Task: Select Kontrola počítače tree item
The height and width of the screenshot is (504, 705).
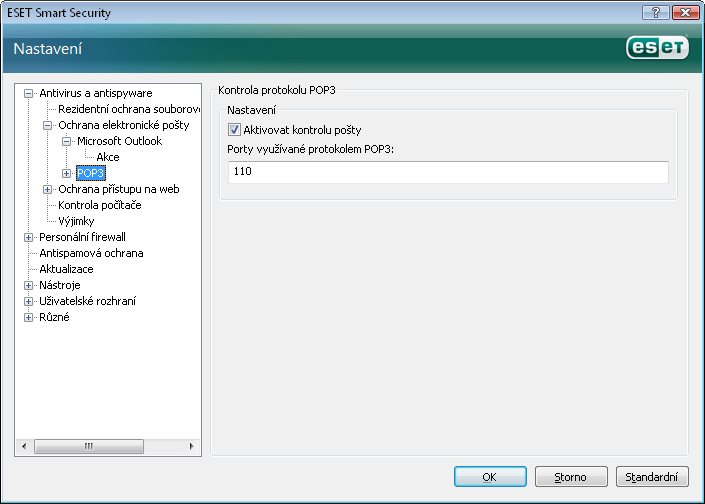Action: click(x=100, y=205)
